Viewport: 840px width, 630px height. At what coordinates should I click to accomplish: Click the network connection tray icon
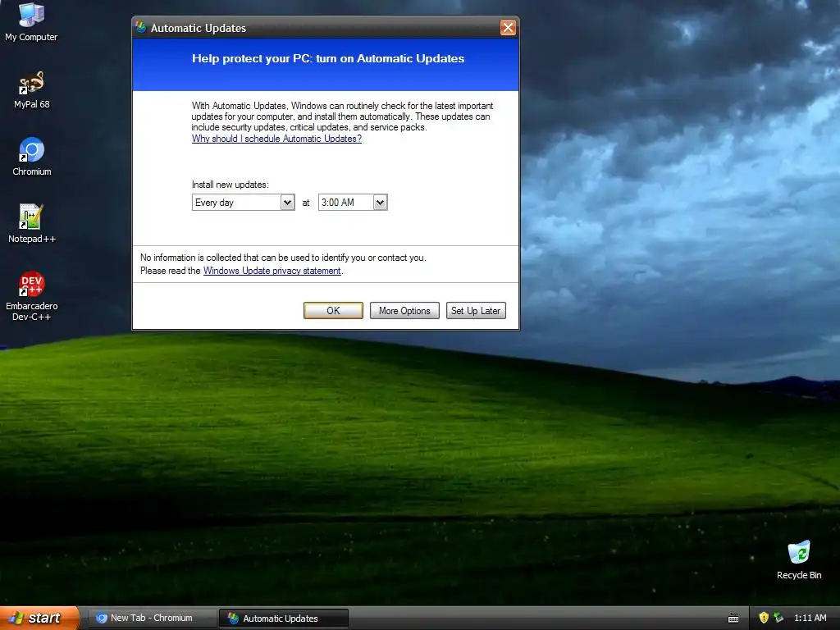(x=778, y=618)
